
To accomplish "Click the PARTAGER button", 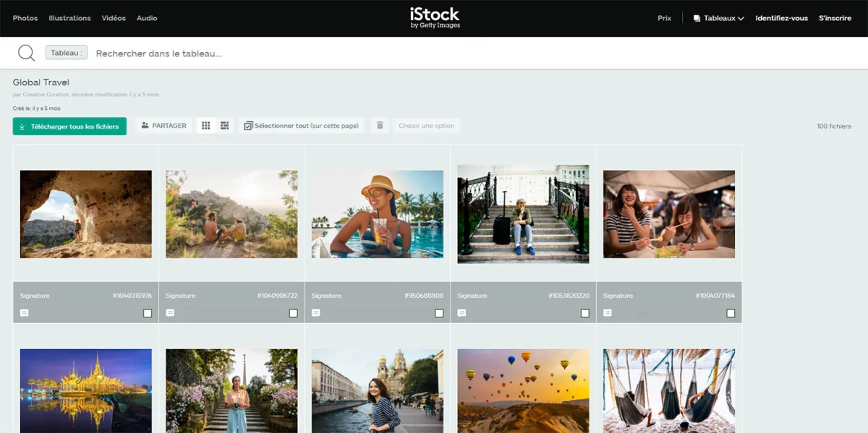I will click(164, 126).
